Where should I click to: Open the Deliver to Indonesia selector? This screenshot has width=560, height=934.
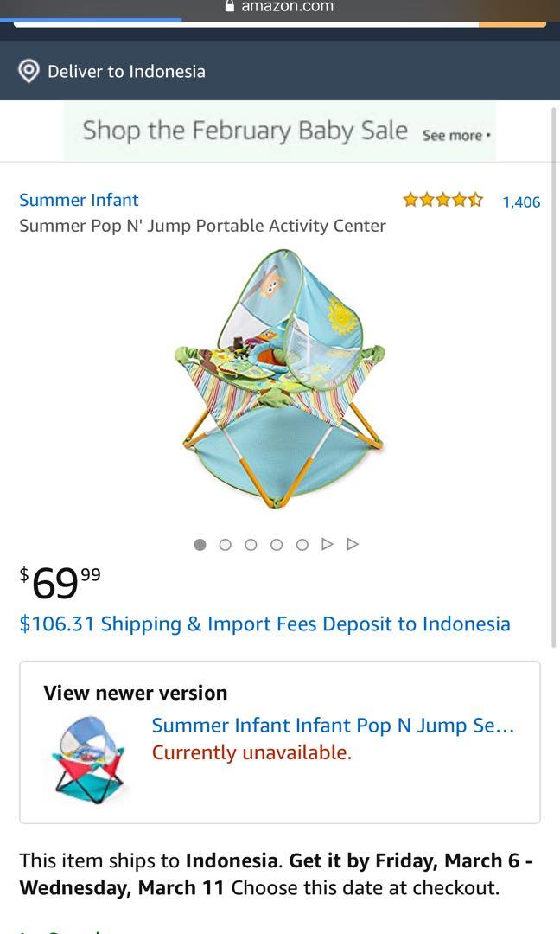pyautogui.click(x=126, y=72)
